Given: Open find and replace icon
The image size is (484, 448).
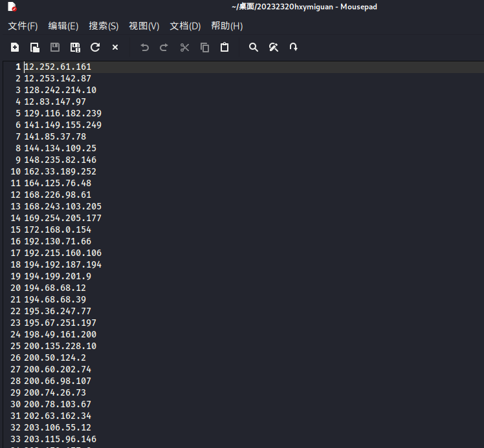Looking at the screenshot, I should click(x=274, y=47).
